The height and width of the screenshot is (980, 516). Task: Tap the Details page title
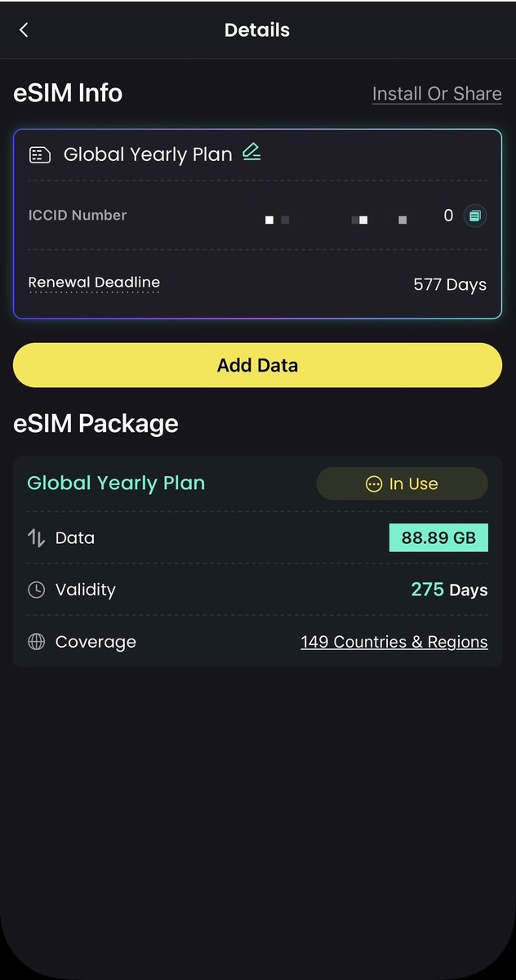257,30
